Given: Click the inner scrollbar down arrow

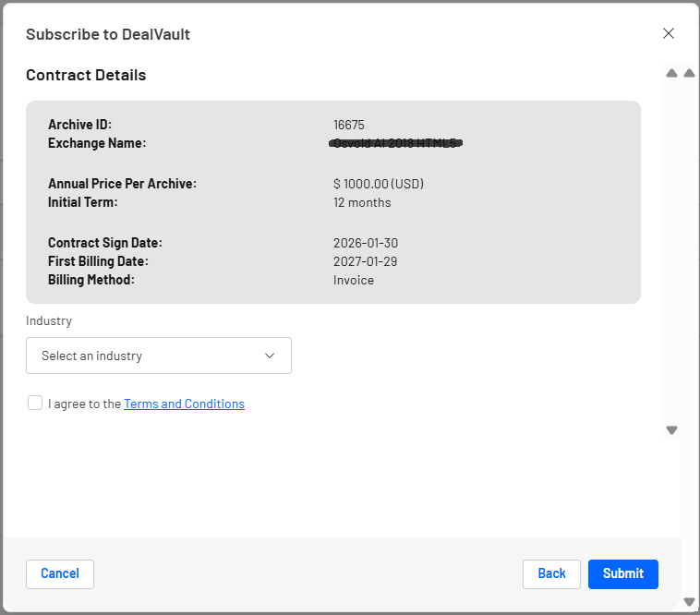Looking at the screenshot, I should [x=671, y=430].
